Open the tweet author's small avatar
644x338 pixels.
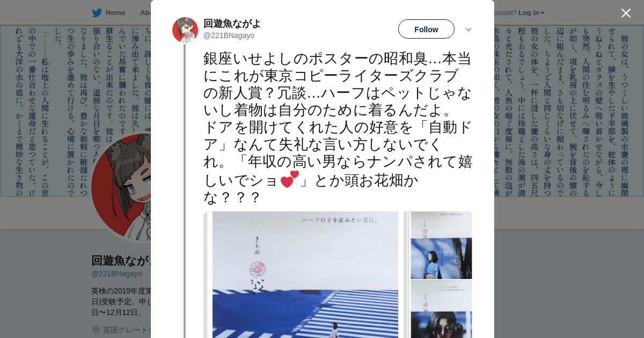coord(185,30)
